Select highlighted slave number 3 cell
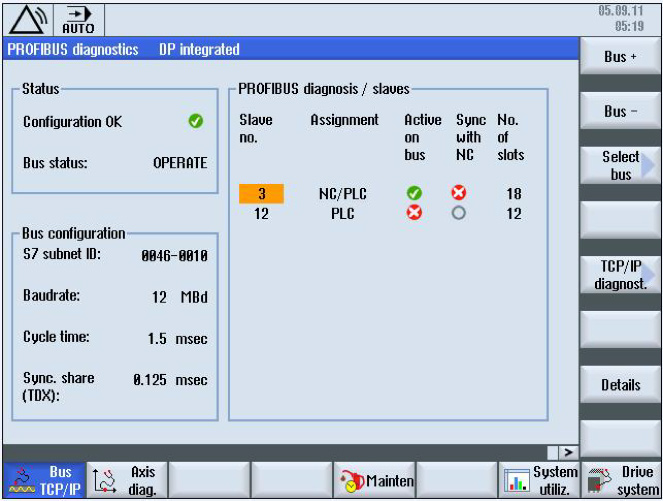 click(261, 194)
